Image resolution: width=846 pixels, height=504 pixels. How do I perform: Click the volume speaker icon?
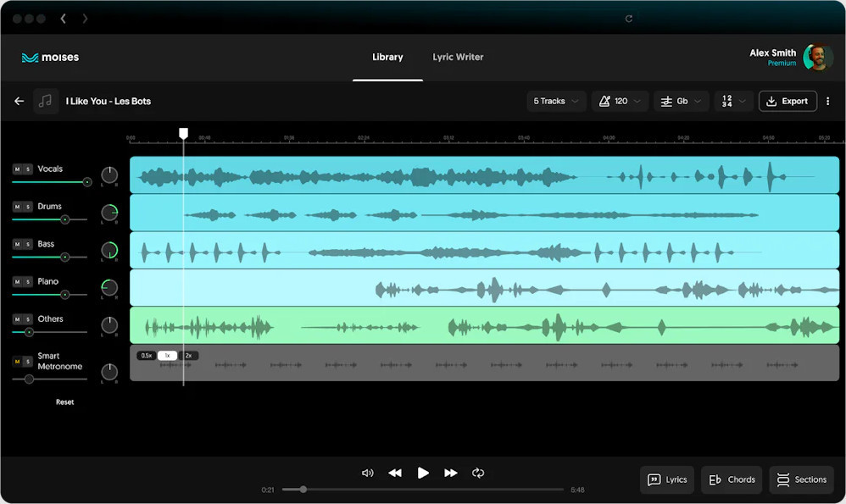click(x=367, y=473)
